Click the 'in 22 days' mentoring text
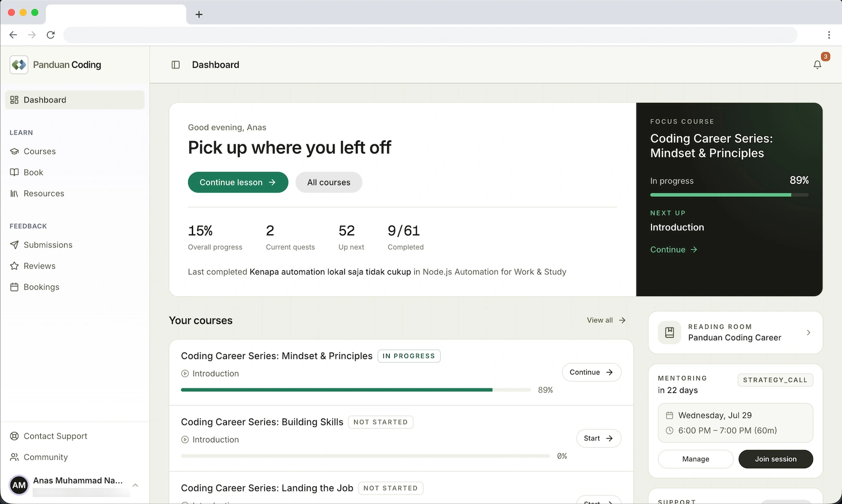Screen dimensions: 842x504 (678, 390)
